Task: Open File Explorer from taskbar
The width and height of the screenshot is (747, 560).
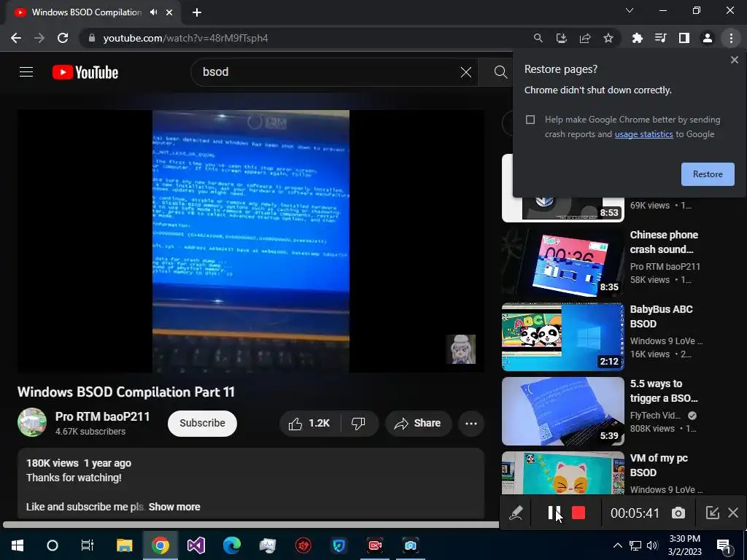Action: coord(124,545)
